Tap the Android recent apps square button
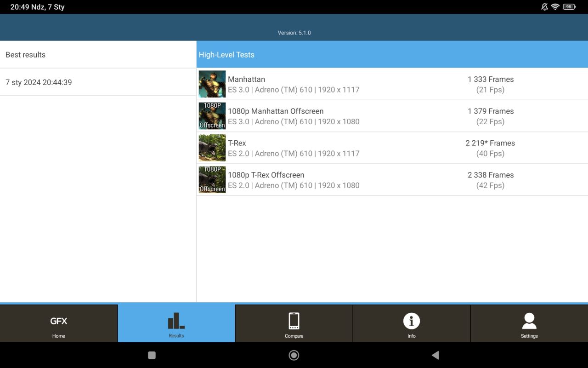The width and height of the screenshot is (588, 368). 152,355
